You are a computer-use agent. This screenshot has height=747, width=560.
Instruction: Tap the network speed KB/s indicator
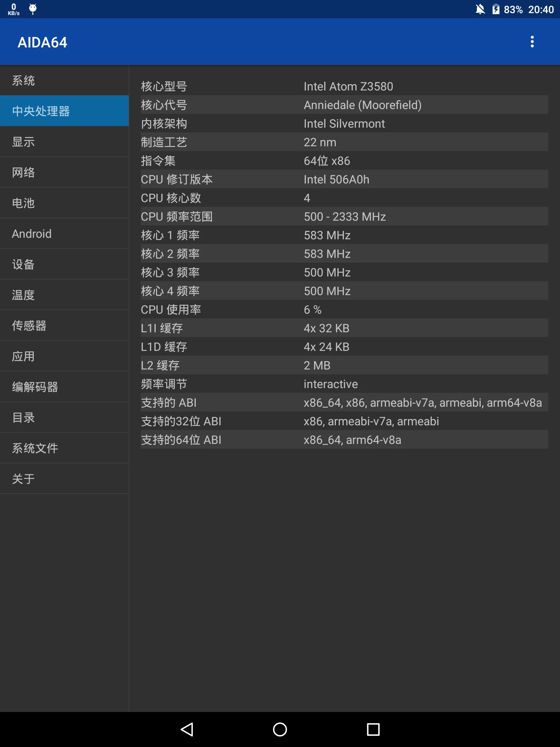tap(14, 9)
